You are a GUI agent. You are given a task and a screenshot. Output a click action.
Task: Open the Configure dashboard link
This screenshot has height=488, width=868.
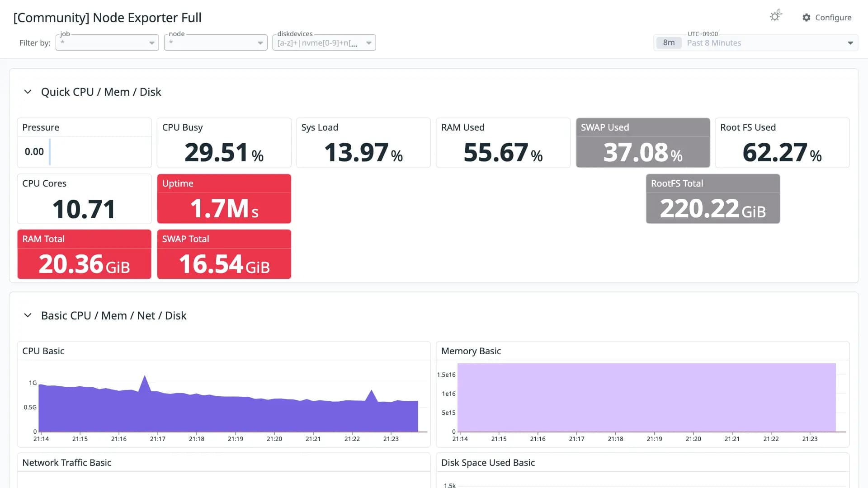click(827, 17)
